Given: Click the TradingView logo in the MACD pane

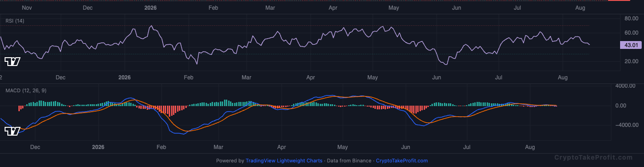Looking at the screenshot, I should [x=12, y=131].
